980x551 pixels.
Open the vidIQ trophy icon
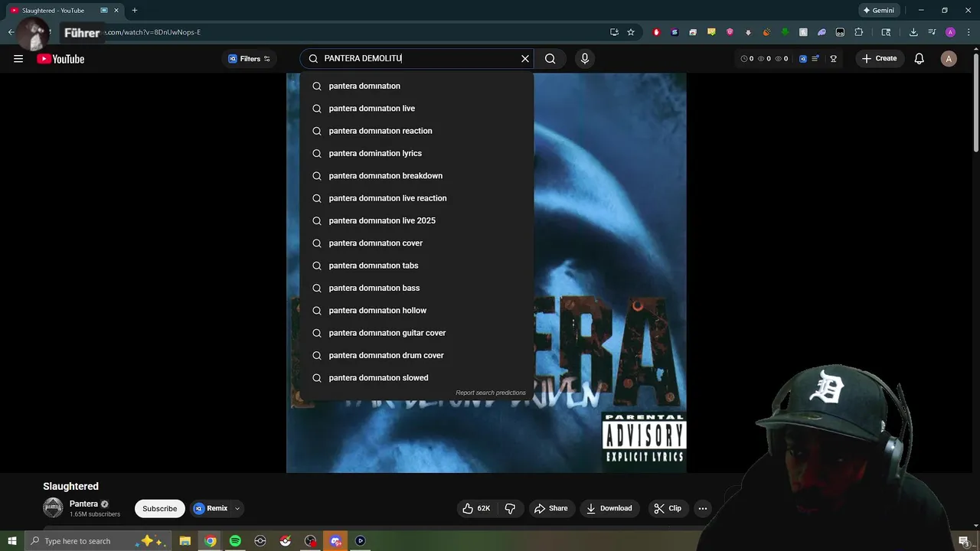pyautogui.click(x=834, y=59)
